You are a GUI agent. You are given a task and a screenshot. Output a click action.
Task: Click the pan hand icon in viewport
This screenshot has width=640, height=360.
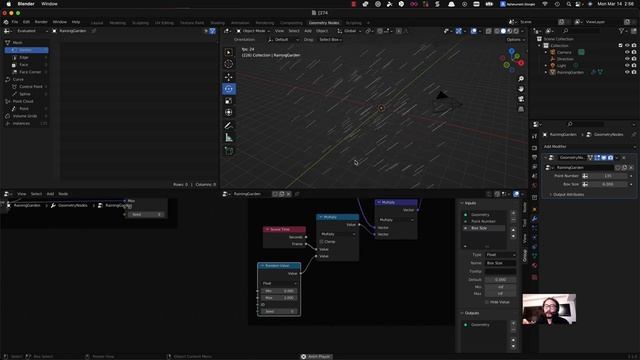(521, 89)
